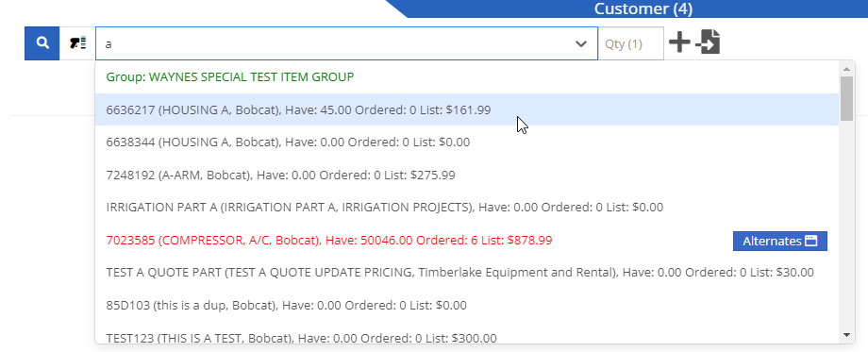Click the dropdown scrollbar down arrow
This screenshot has width=868, height=352.
coord(846,334)
